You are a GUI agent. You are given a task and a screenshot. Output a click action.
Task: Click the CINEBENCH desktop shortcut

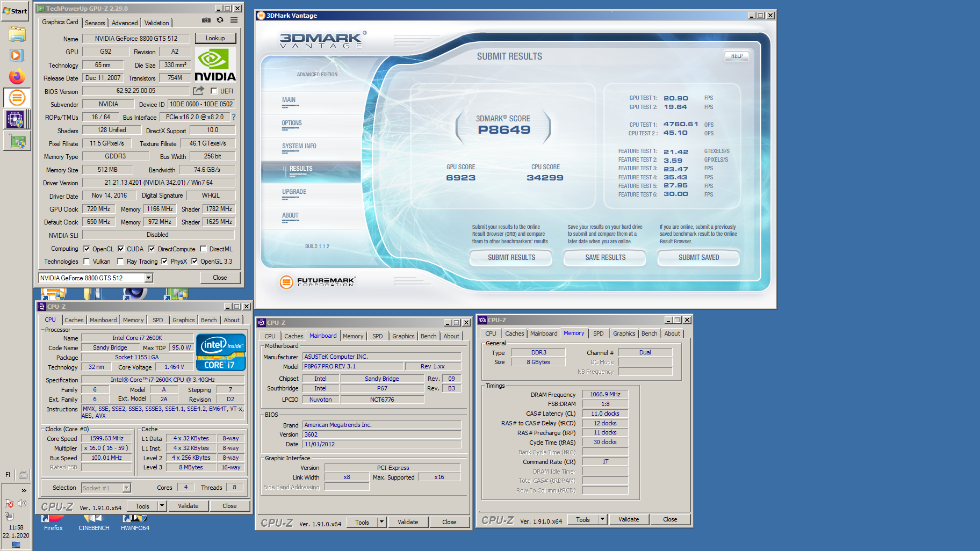point(93,523)
